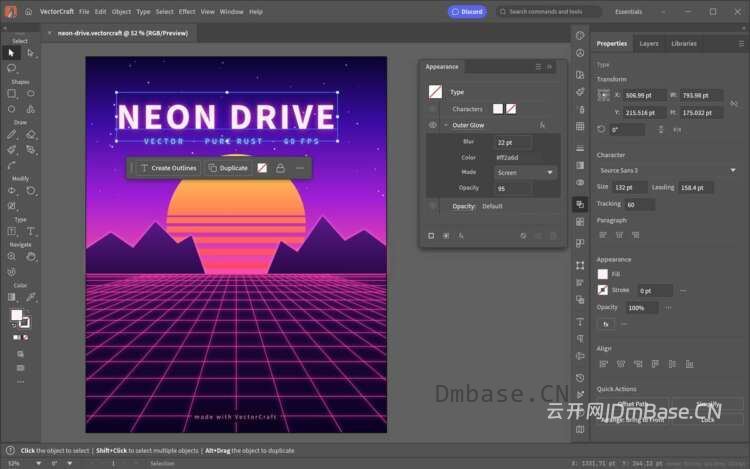Open the Mode Screen dropdown

click(525, 173)
